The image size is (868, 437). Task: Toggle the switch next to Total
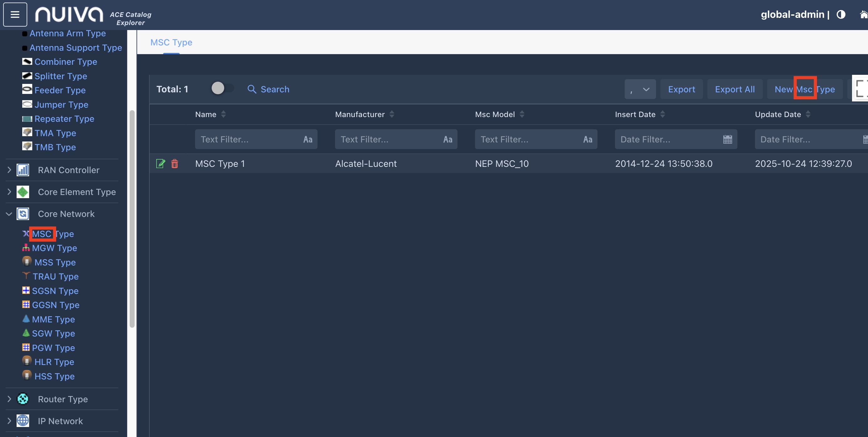click(222, 89)
